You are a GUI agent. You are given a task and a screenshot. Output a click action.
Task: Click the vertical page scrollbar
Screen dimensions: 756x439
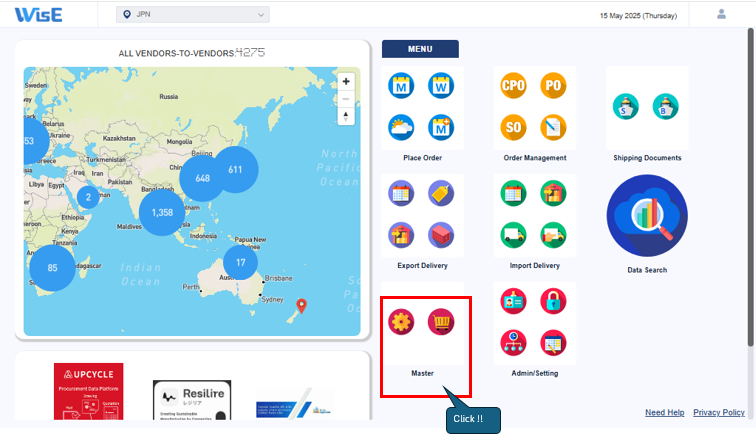pos(750,187)
